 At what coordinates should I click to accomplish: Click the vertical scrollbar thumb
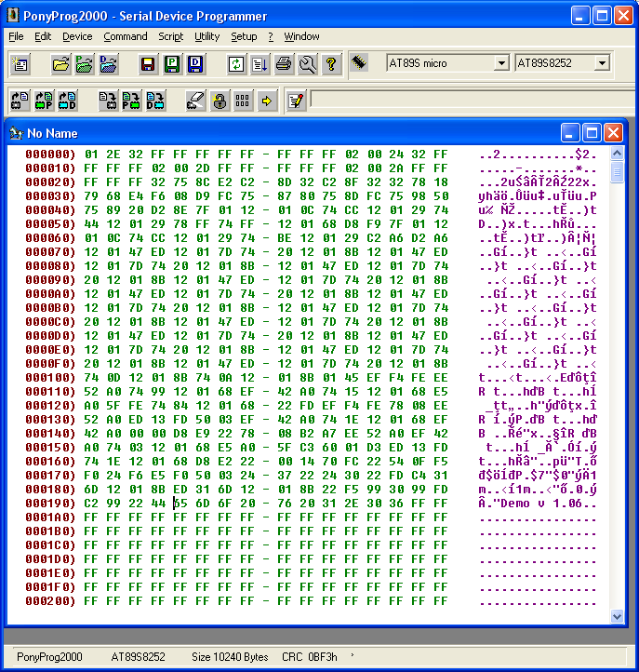pos(617,172)
